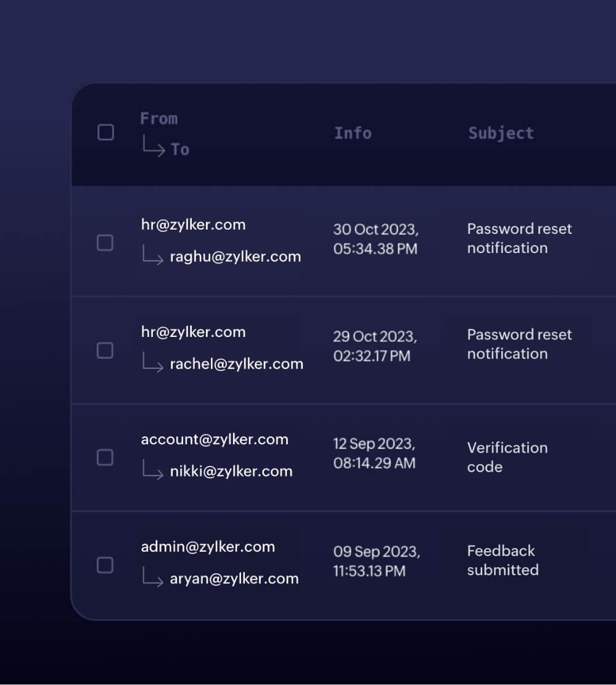Tick the select-all checkbox in table header

[106, 133]
